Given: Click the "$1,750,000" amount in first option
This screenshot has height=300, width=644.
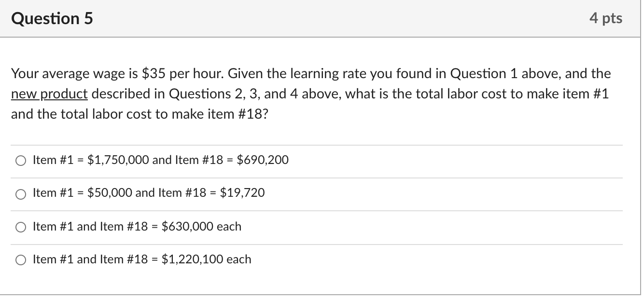Looking at the screenshot, I should 118,160.
